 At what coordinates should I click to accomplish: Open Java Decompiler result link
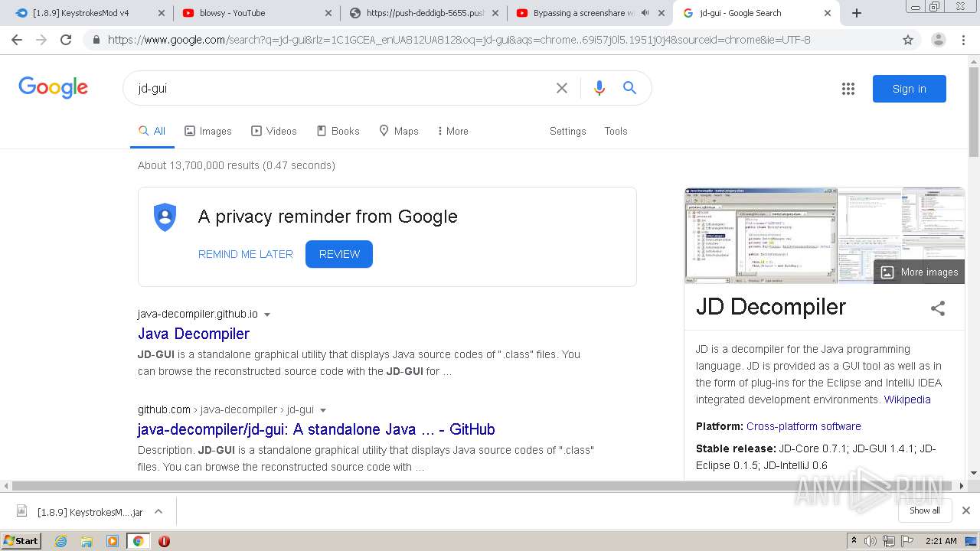(x=194, y=334)
